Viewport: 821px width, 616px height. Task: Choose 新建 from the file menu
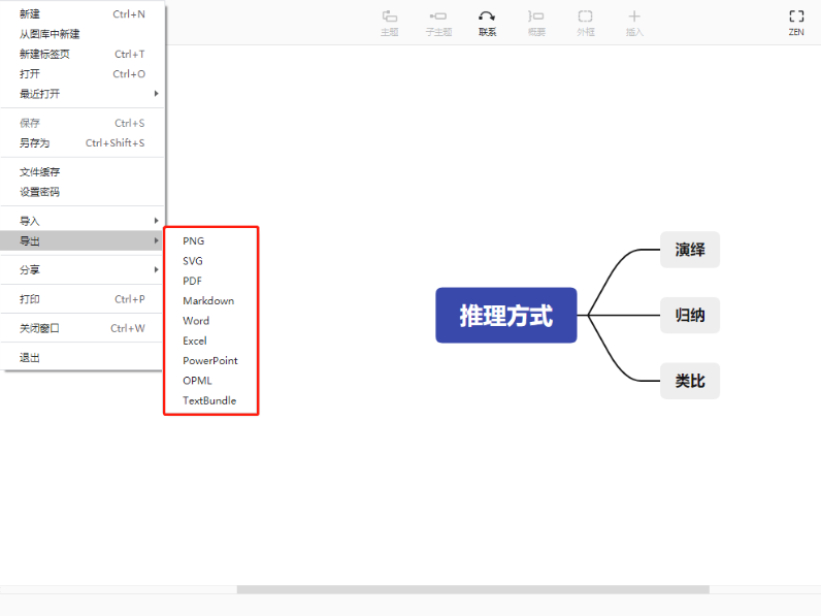click(82, 14)
